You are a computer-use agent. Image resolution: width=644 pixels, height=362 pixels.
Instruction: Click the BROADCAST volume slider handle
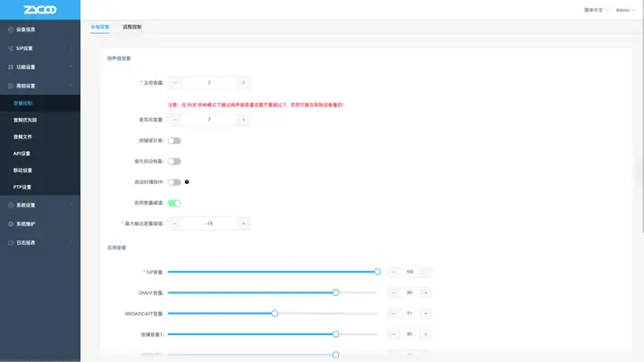[275, 314]
